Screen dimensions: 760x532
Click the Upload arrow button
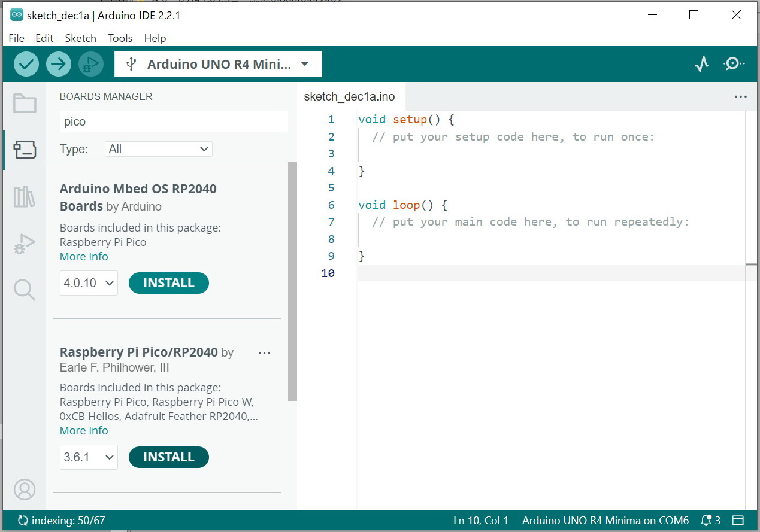pyautogui.click(x=59, y=64)
